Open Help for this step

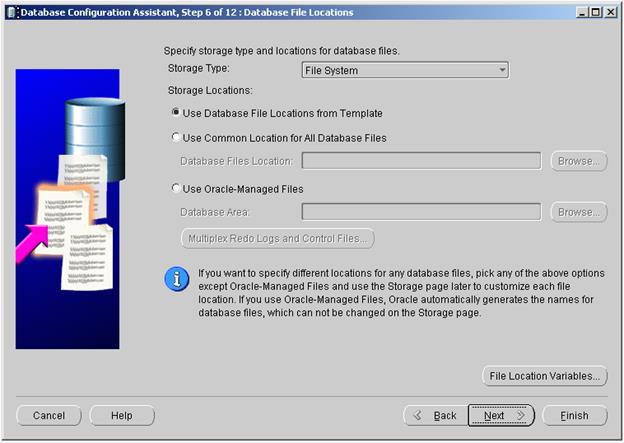point(122,416)
